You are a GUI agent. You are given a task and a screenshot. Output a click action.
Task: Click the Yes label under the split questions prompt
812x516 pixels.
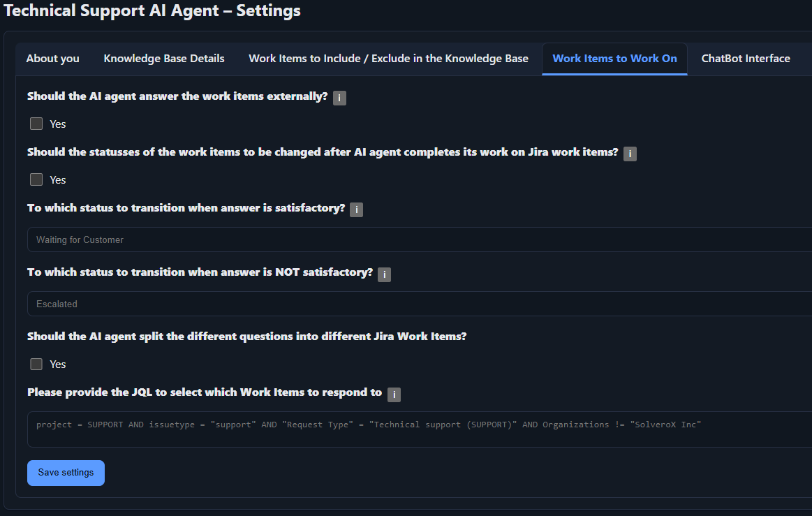point(58,364)
